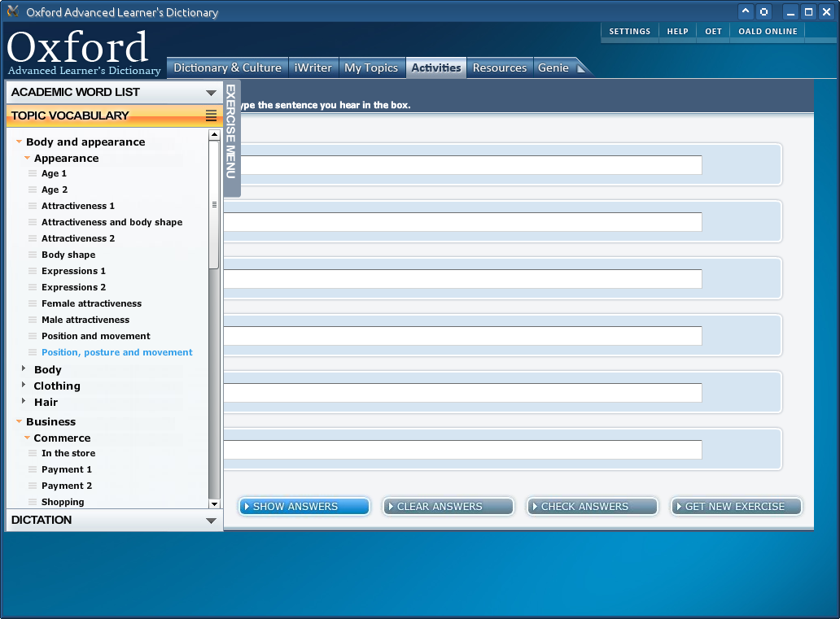Viewport: 840px width, 619px height.
Task: Select the Position and movement exercise
Action: click(x=96, y=336)
